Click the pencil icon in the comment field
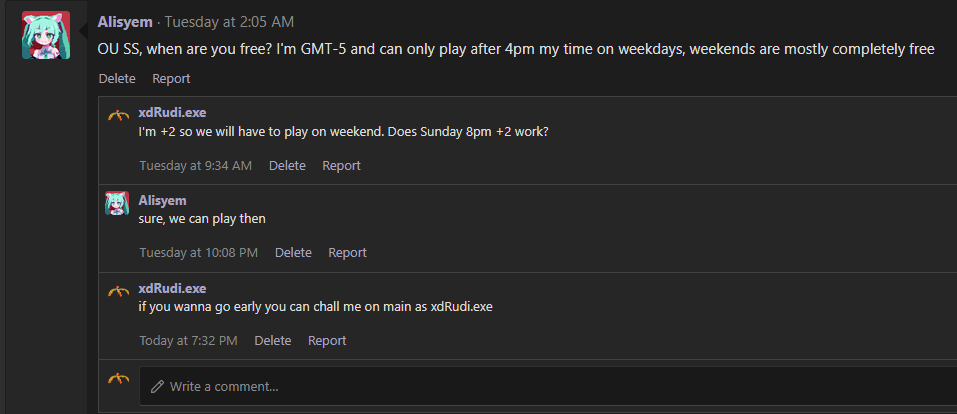The image size is (957, 414). [x=158, y=386]
